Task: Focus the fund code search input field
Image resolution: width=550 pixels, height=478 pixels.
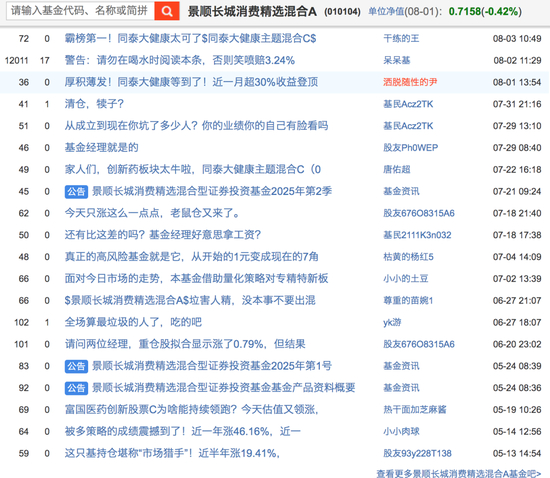Action: click(80, 11)
